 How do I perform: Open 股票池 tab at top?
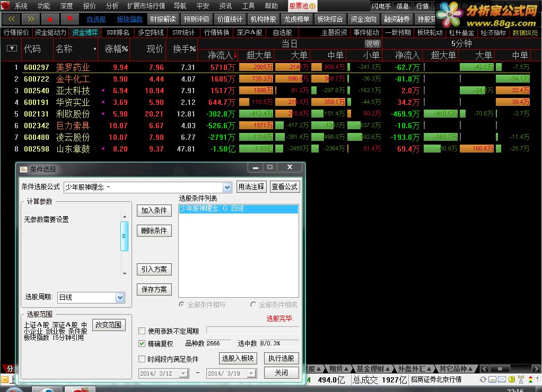click(x=302, y=6)
